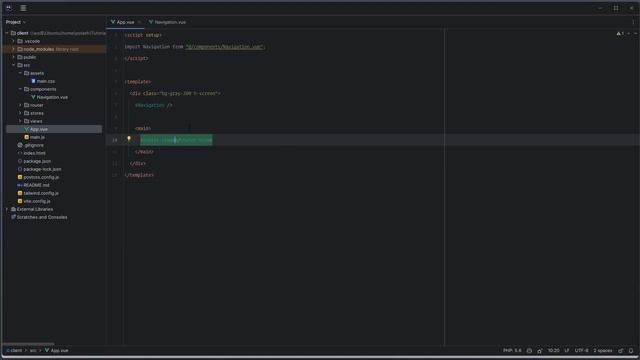The width and height of the screenshot is (640, 360).
Task: Click the JS icon beside main.js
Action: (x=27, y=137)
